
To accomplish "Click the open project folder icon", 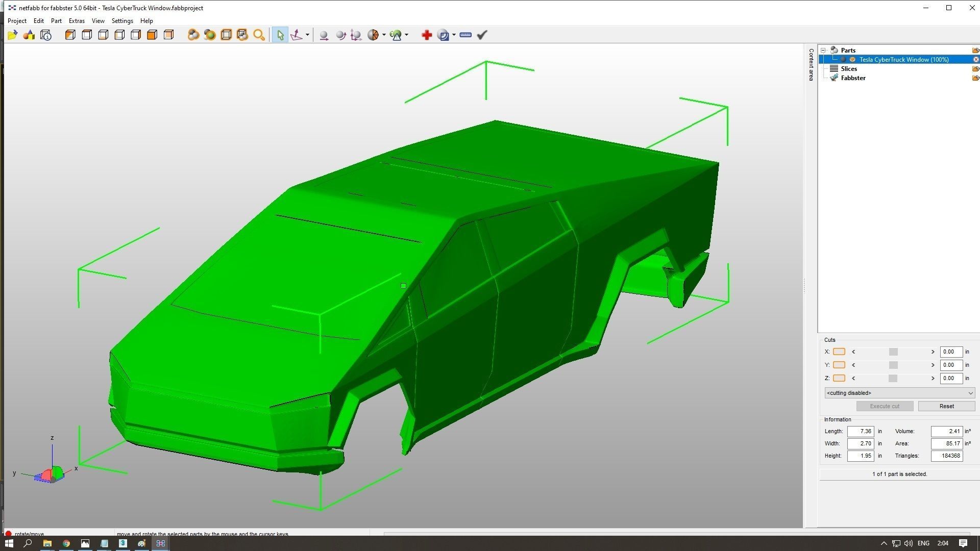I will pos(13,35).
